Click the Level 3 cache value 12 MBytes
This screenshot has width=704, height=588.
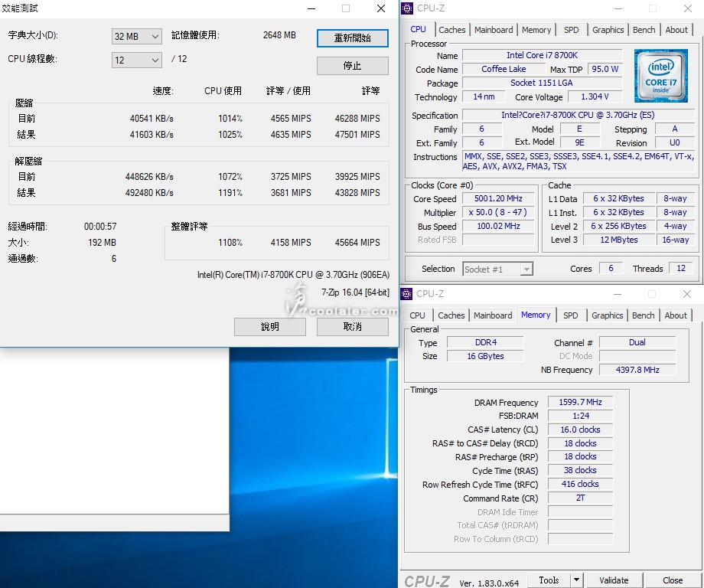coord(619,240)
